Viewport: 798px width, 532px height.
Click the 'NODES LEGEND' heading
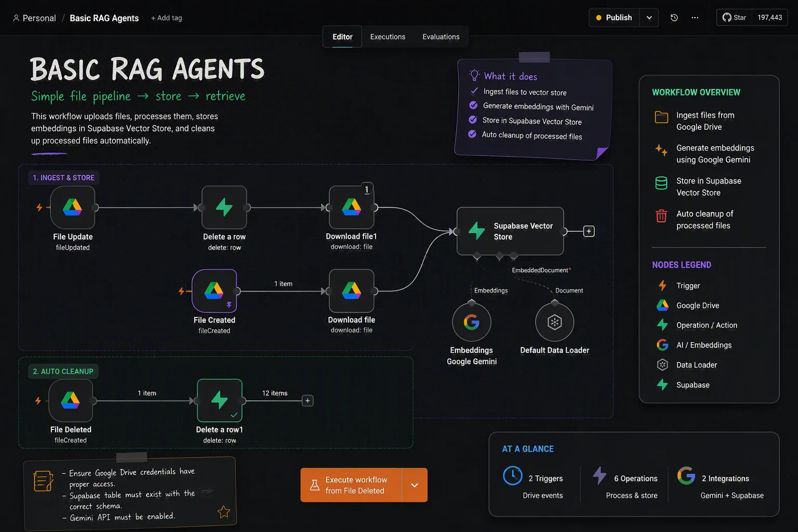[682, 265]
